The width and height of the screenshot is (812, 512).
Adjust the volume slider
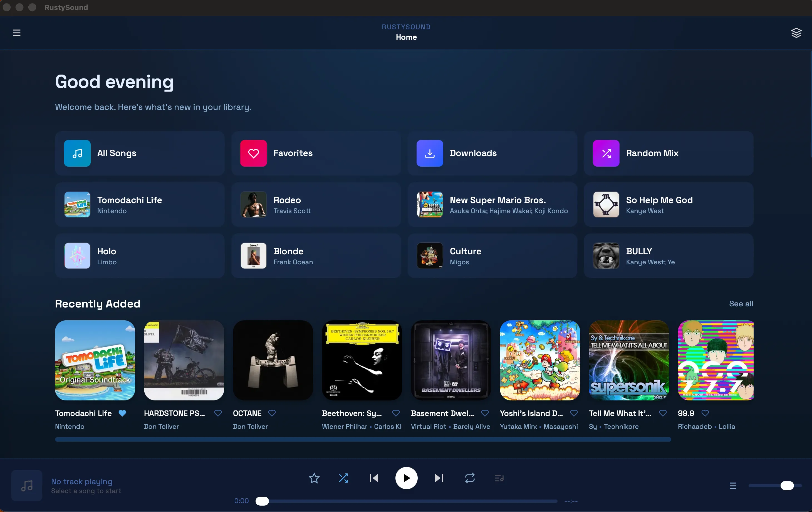click(776, 486)
